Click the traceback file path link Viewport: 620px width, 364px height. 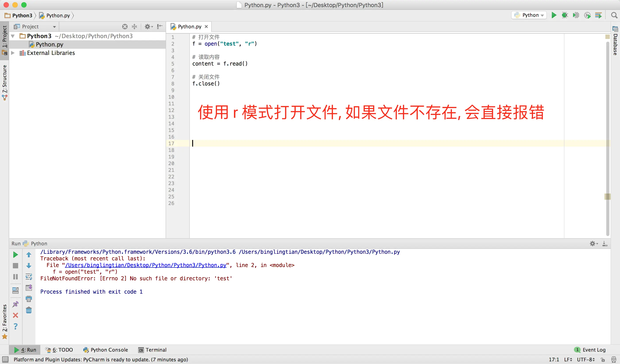click(145, 265)
